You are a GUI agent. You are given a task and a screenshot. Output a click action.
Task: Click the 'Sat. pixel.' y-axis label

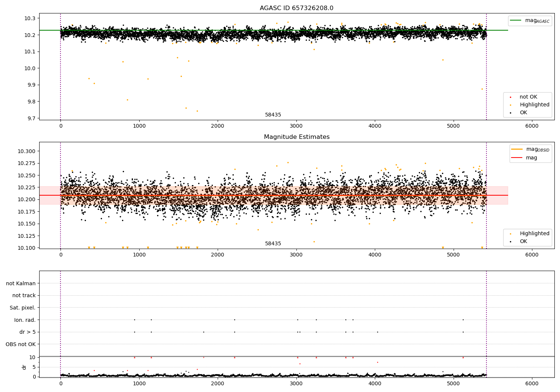23,308
